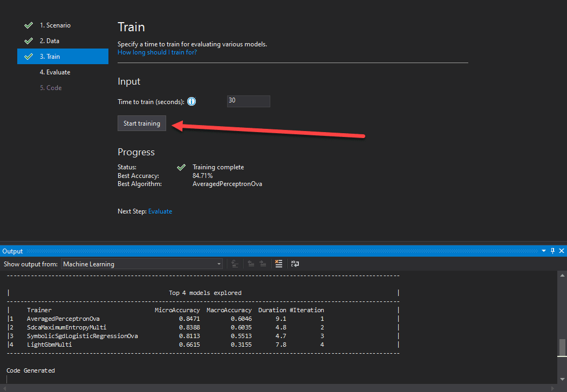
Task: Toggle auto-hide pin on Output panel
Action: click(552, 251)
